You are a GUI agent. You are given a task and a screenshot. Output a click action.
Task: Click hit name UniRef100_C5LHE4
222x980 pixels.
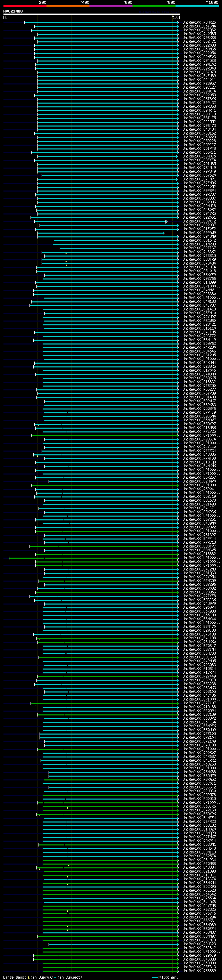[x=199, y=267]
